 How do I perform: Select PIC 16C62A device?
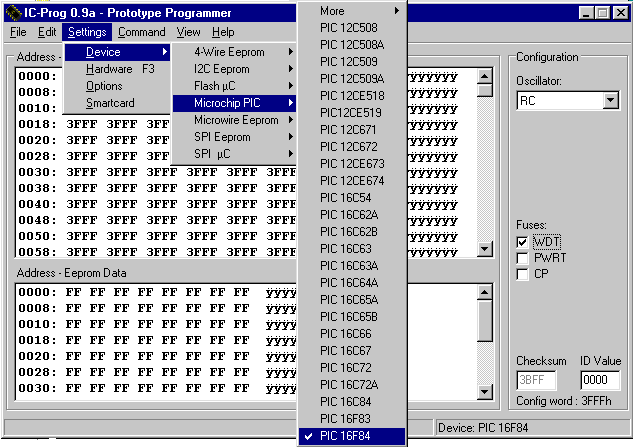[x=352, y=215]
